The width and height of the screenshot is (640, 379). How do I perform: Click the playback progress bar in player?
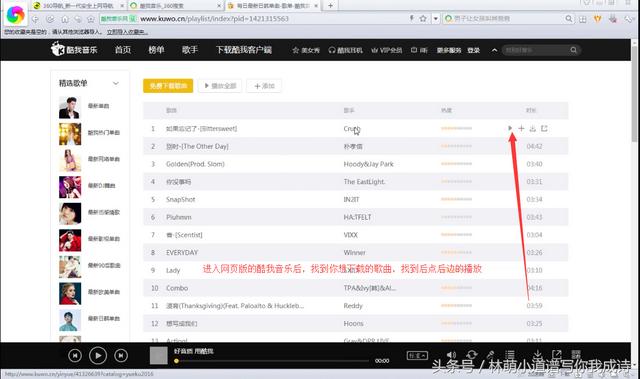coord(271,361)
